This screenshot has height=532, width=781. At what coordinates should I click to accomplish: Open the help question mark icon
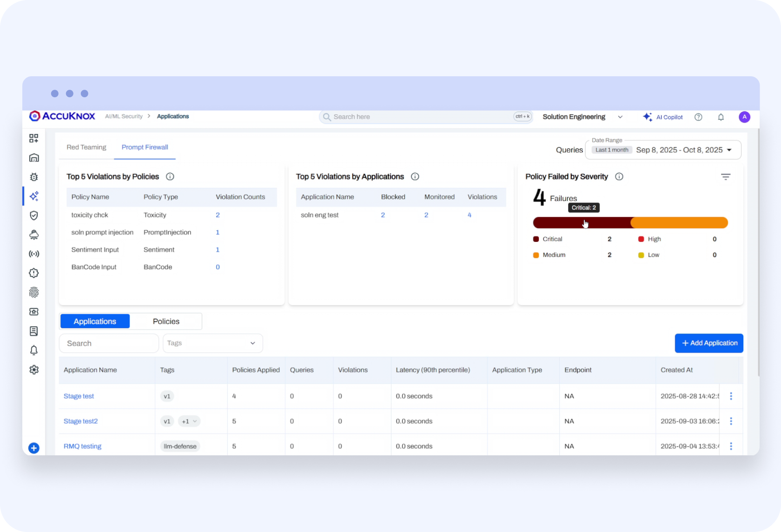(698, 117)
